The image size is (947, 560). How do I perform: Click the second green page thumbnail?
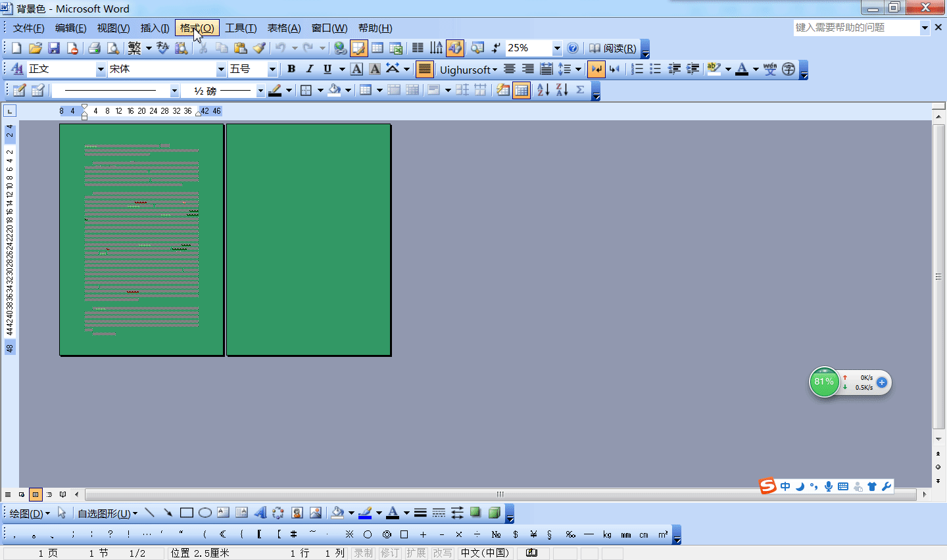coord(309,240)
